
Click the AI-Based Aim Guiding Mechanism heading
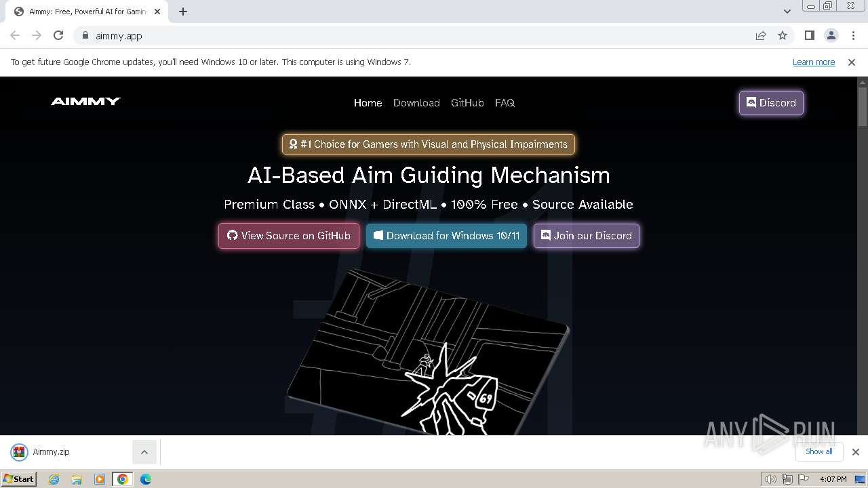[x=429, y=176]
